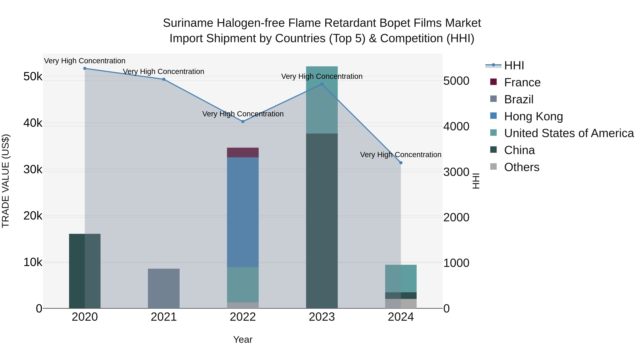Click the 2021 Brazil bar

point(164,289)
